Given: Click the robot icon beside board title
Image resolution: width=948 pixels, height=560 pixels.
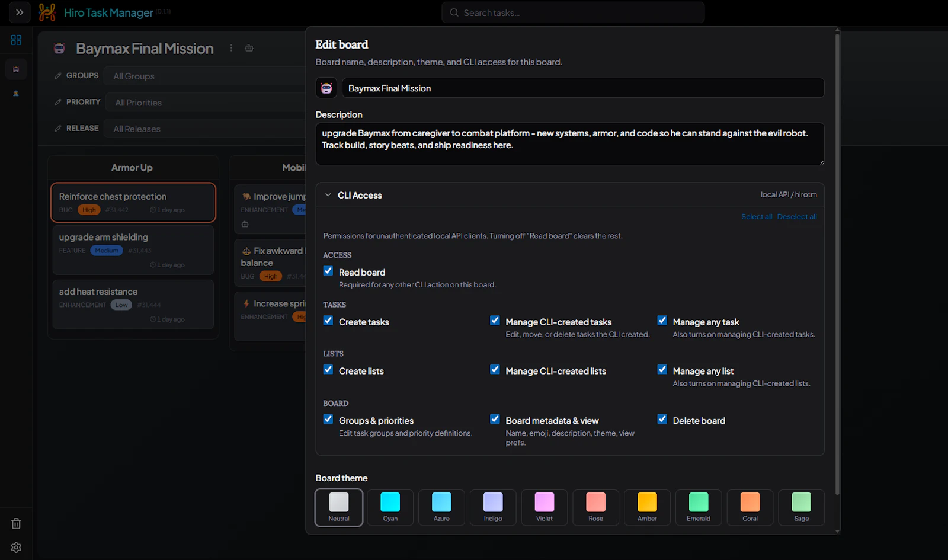Looking at the screenshot, I should (249, 48).
